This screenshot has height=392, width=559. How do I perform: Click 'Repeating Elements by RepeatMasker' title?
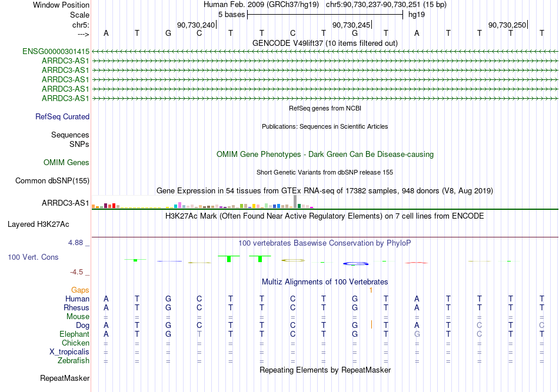[x=325, y=370]
